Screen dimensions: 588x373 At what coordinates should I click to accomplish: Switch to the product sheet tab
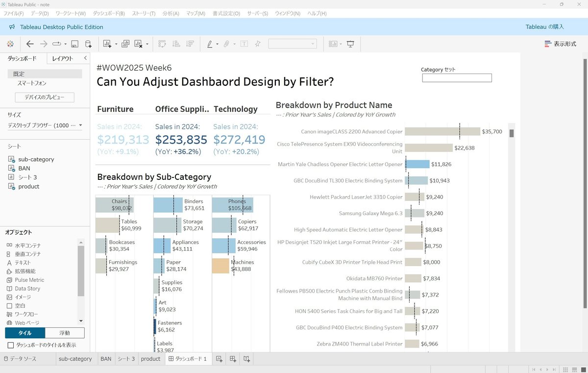click(x=150, y=359)
